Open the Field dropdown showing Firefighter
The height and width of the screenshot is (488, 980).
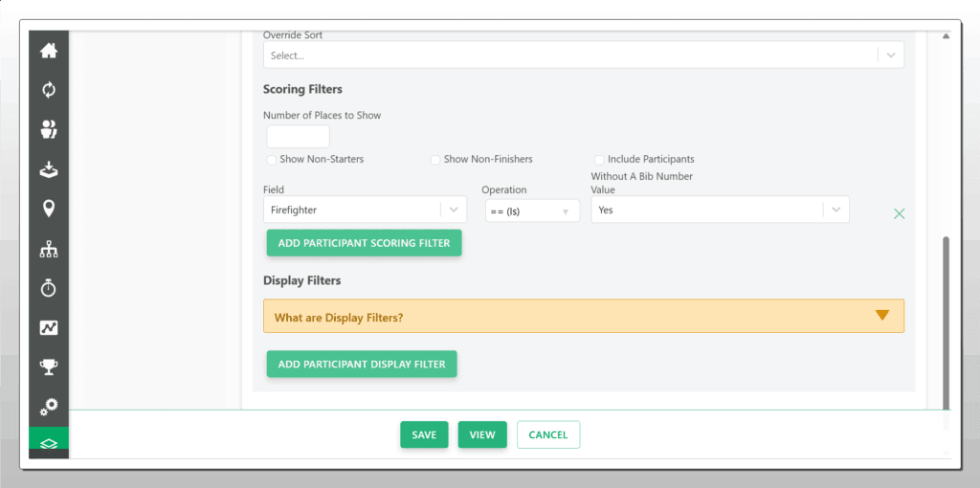[x=364, y=210]
